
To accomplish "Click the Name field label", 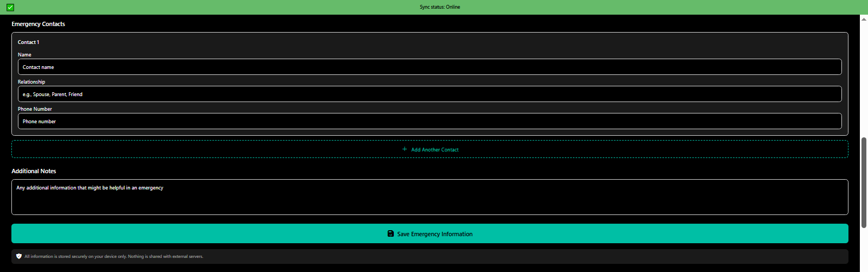I will click(24, 55).
